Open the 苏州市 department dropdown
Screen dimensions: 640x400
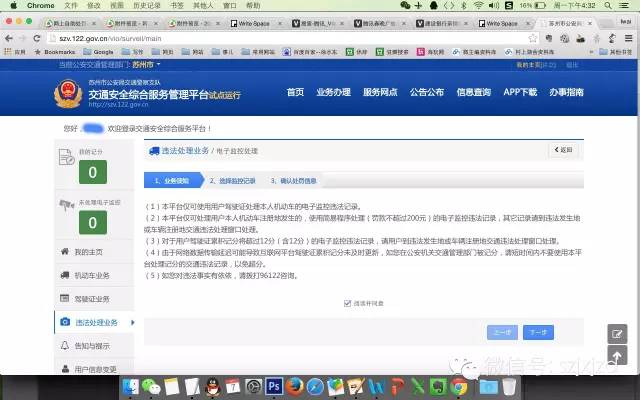(x=146, y=64)
